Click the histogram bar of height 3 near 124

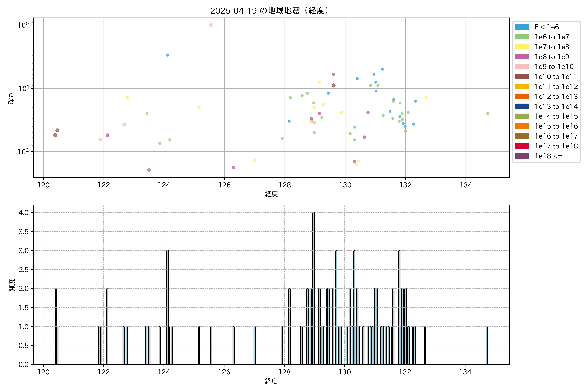(x=167, y=308)
